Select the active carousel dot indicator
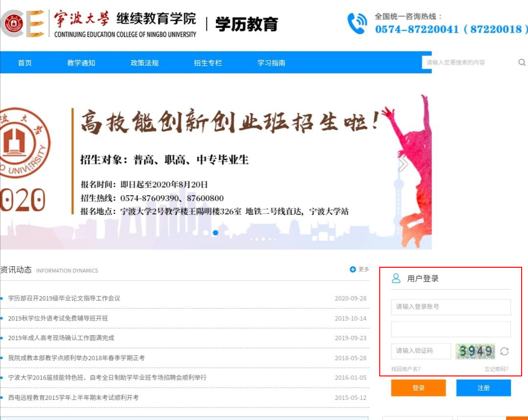 [215, 233]
